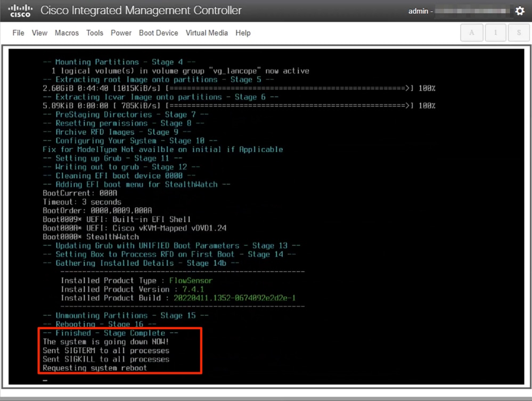
Task: Click 'The system is going down NOW!' line
Action: click(106, 342)
